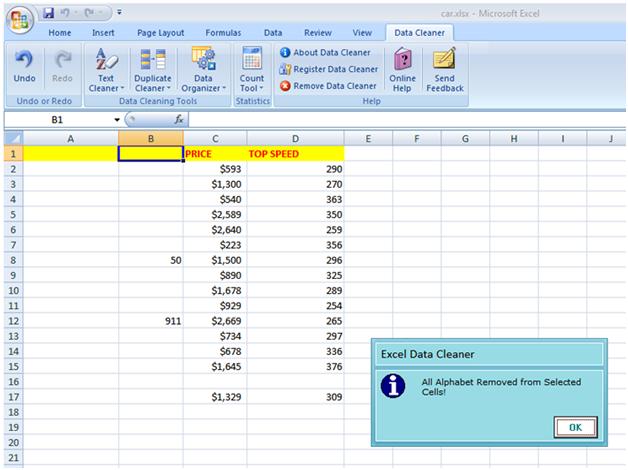Select the Data Cleaner tab
The width and height of the screenshot is (628, 470).
[419, 33]
